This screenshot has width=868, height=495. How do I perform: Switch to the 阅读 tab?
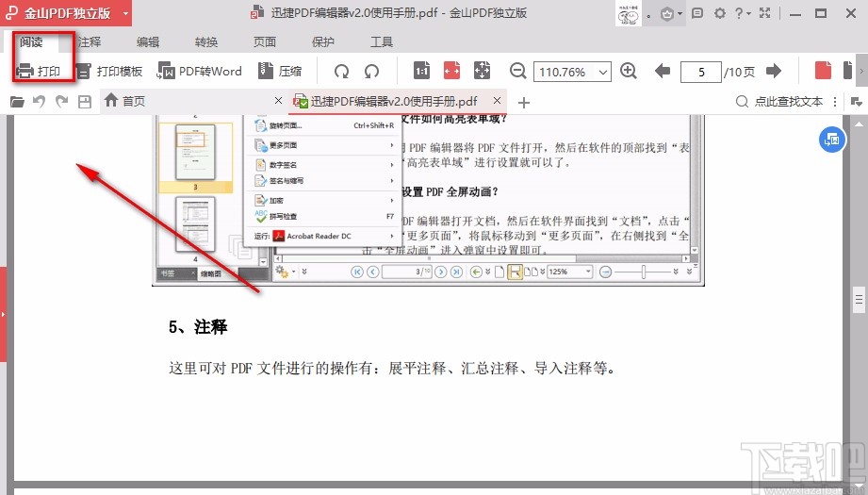pos(31,42)
